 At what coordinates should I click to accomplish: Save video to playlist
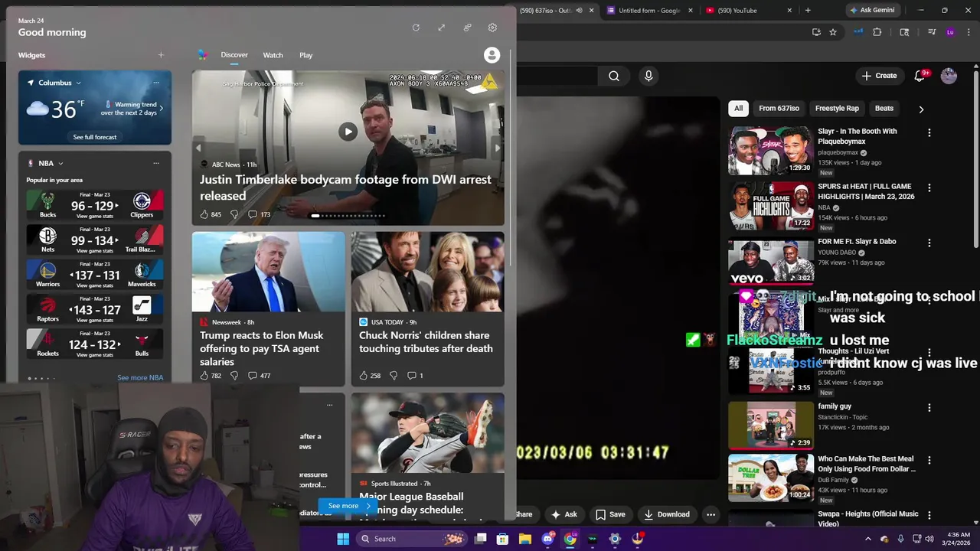tap(610, 514)
